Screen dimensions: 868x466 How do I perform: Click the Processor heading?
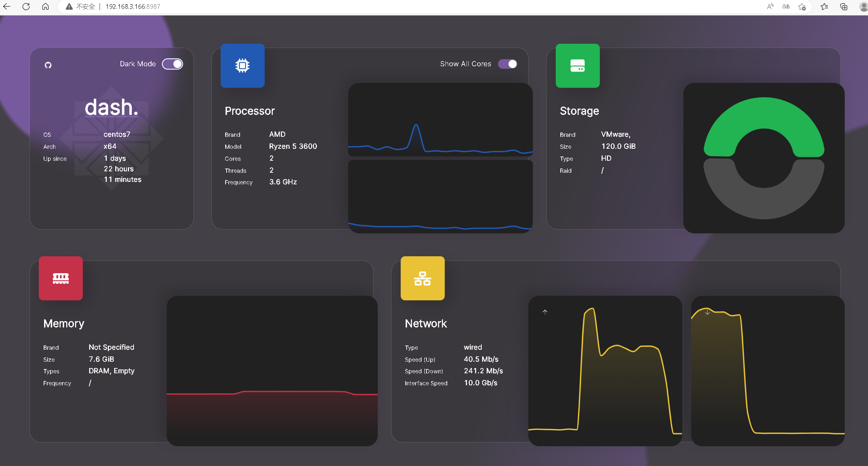click(250, 111)
